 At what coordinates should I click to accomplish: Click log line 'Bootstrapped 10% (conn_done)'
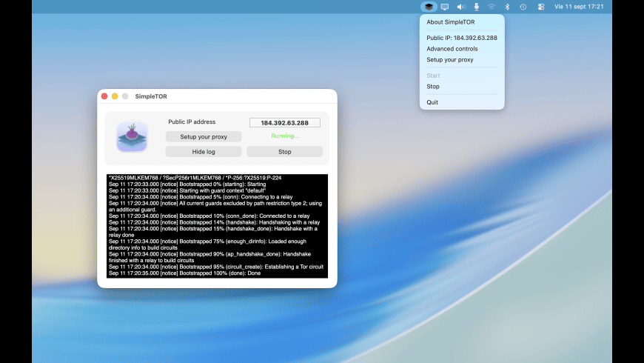[209, 216]
